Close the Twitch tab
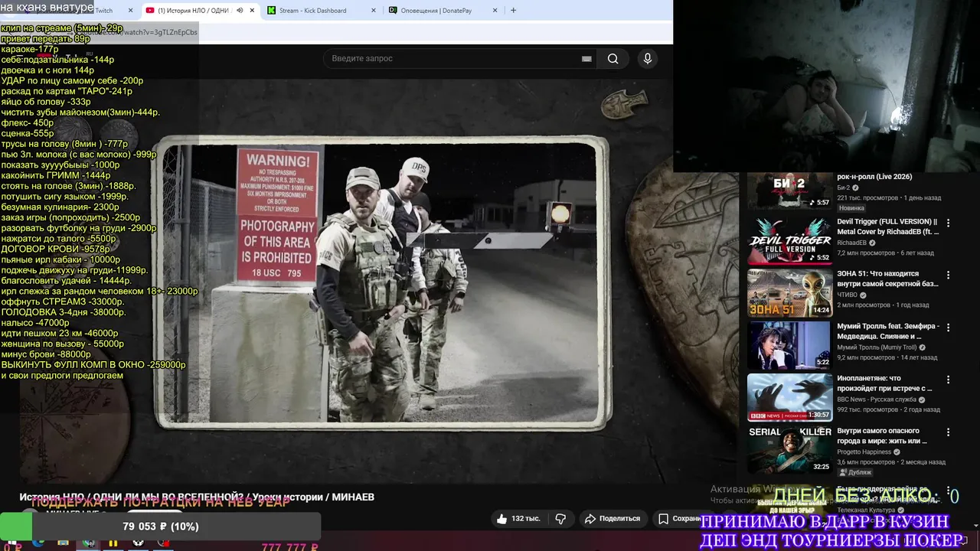Image resolution: width=980 pixels, height=551 pixels. (130, 11)
